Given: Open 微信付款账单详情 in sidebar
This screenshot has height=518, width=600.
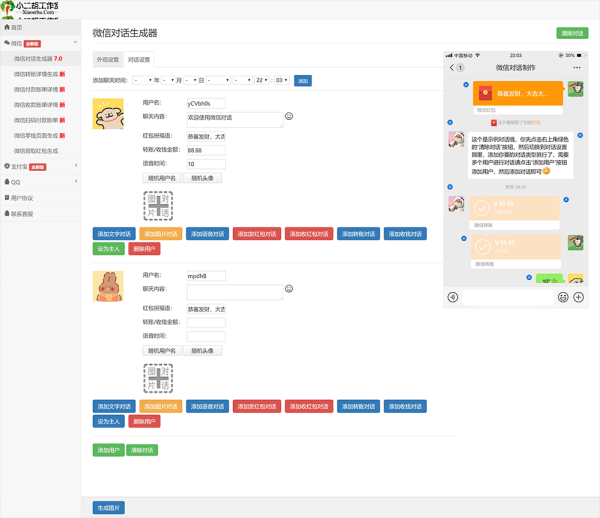Looking at the screenshot, I should click(41, 90).
